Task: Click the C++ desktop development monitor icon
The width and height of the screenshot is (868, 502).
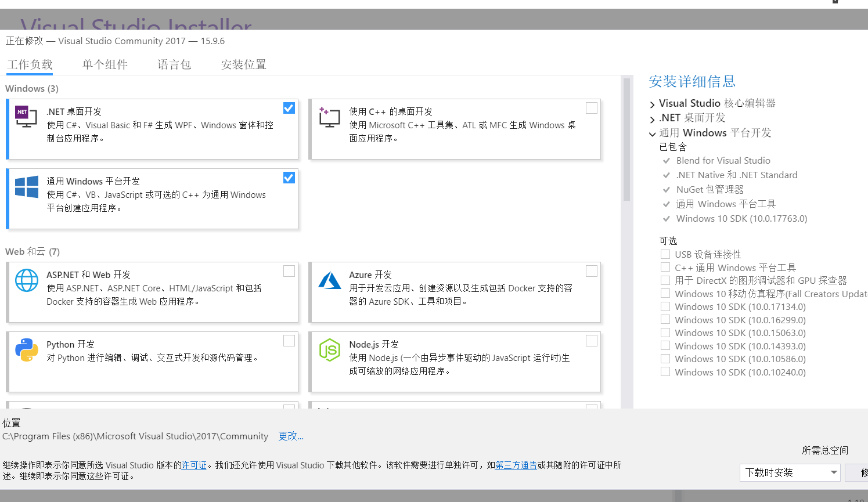Action: pos(329,117)
